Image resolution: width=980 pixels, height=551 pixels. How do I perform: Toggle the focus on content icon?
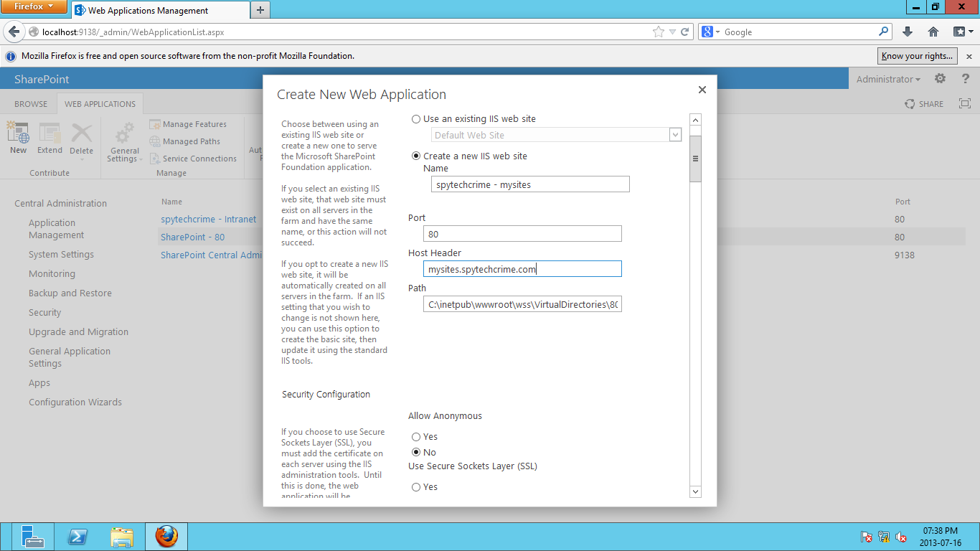(x=965, y=104)
